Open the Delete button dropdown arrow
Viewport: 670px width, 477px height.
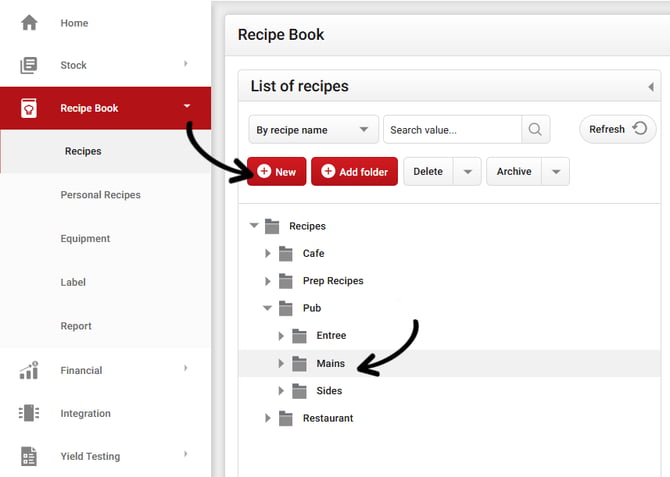(x=467, y=172)
